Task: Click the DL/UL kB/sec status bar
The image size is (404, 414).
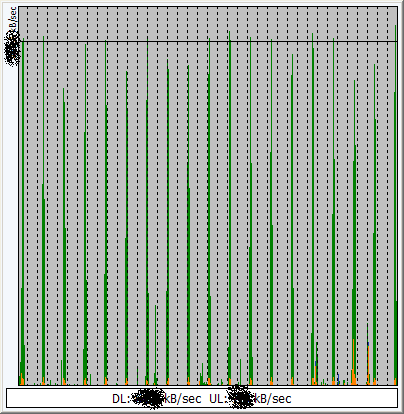Action: click(x=202, y=398)
